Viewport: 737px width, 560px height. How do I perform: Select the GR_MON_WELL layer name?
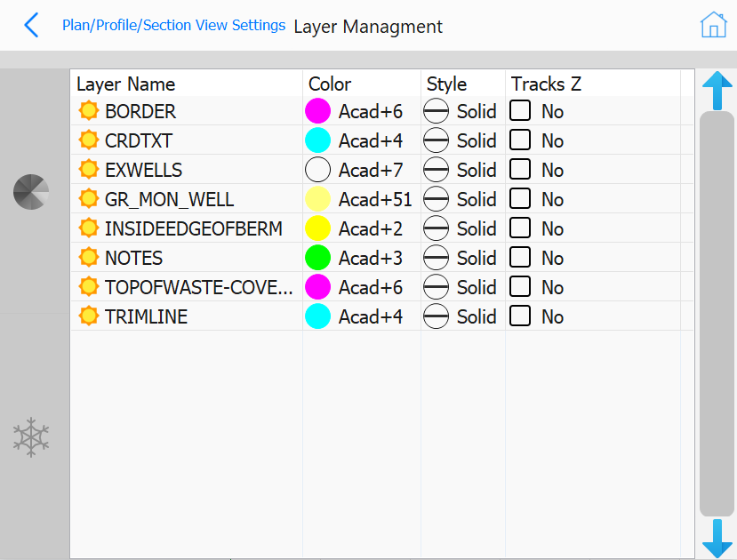click(169, 199)
